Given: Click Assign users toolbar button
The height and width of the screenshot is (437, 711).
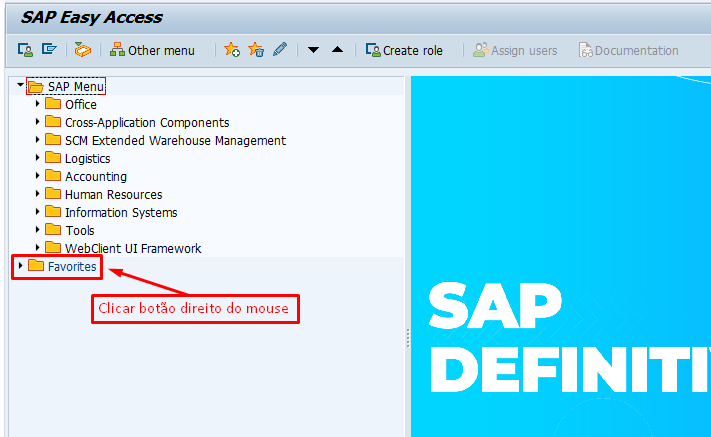Looking at the screenshot, I should click(x=515, y=50).
